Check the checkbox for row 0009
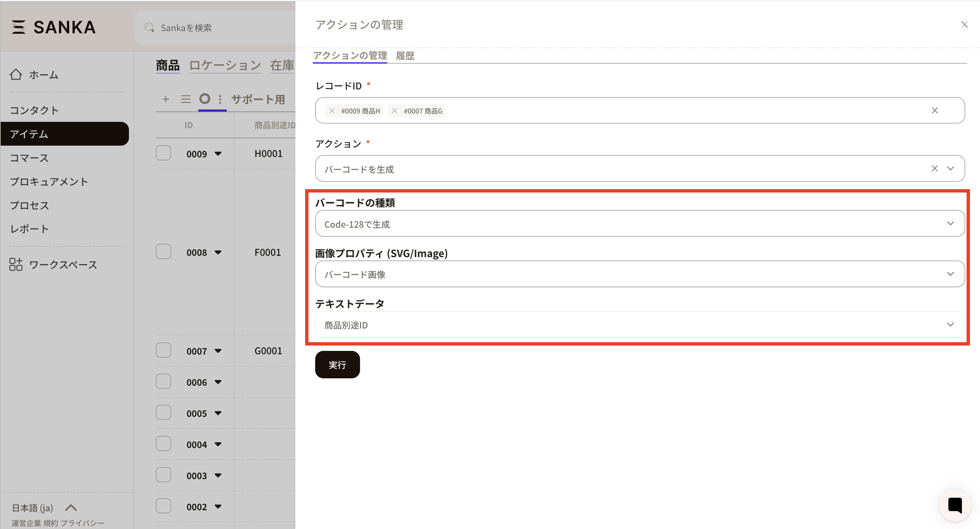The image size is (980, 529). 163,153
